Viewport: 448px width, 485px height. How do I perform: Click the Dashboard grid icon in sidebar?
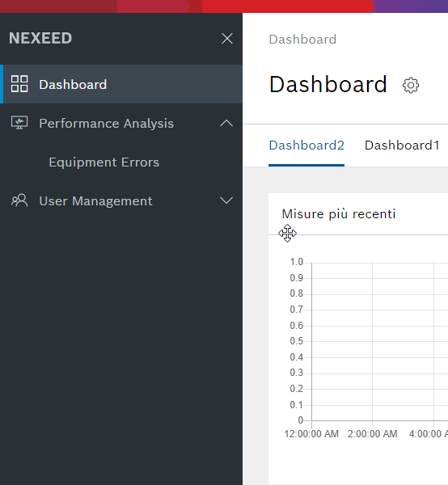click(19, 84)
